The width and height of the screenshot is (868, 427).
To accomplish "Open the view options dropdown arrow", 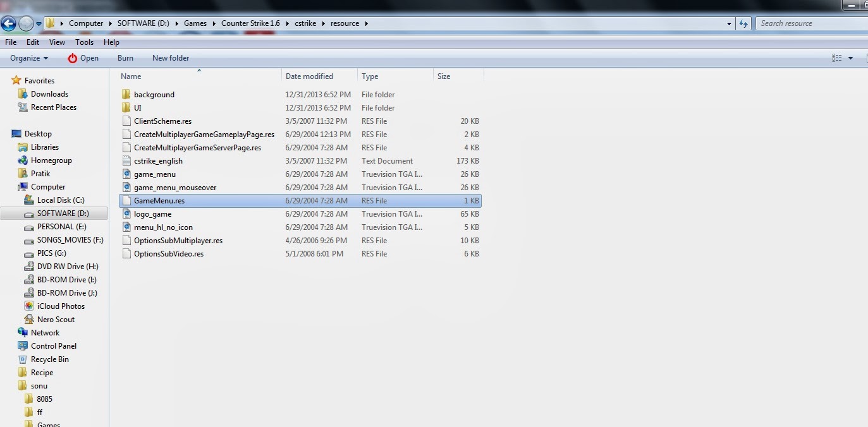I will [x=850, y=58].
